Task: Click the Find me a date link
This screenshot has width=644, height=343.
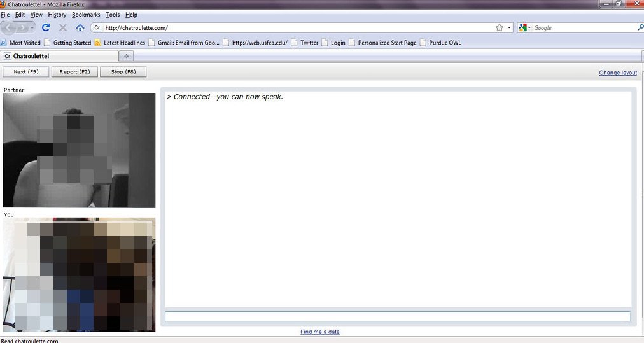Action: [320, 332]
